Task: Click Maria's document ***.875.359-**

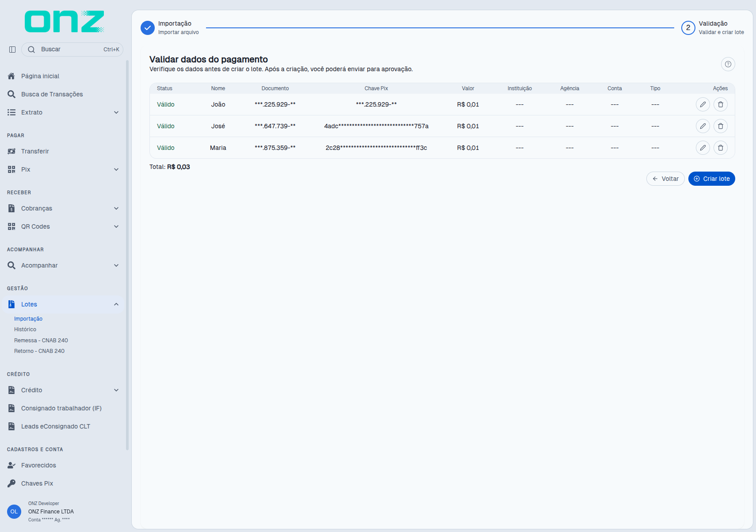Action: [275, 148]
